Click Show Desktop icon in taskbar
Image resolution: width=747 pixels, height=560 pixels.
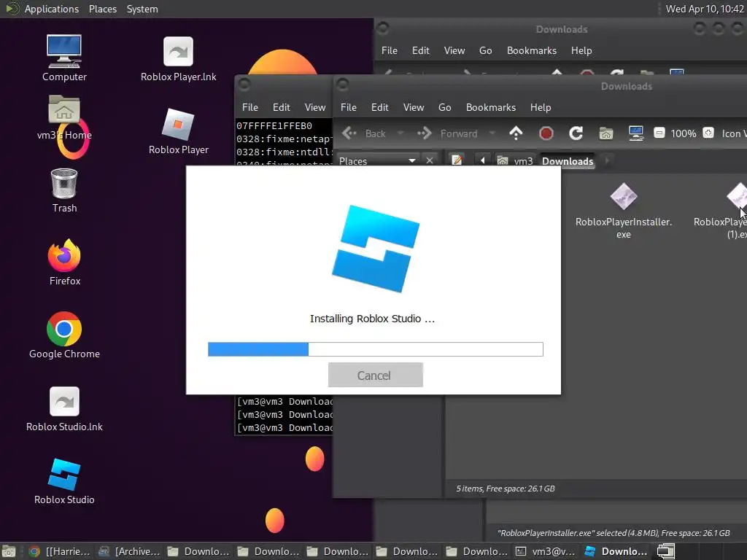pyautogui.click(x=9, y=551)
